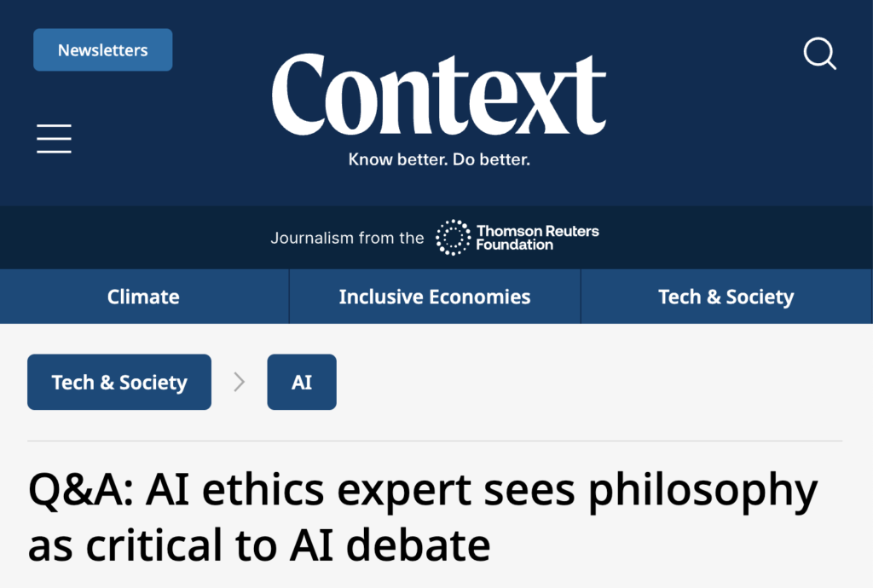Click the 'Know better. Do better.' tagline
873x588 pixels.
coord(439,159)
